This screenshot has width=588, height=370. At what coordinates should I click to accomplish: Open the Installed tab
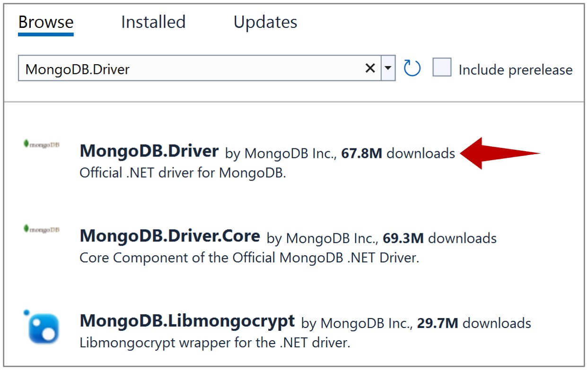[x=153, y=22]
